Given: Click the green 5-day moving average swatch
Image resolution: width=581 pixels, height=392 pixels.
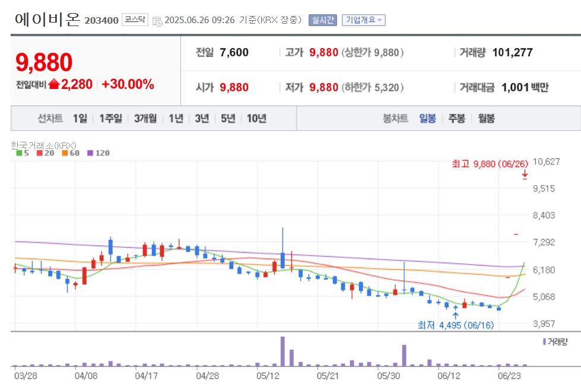Looking at the screenshot, I should (x=19, y=153).
